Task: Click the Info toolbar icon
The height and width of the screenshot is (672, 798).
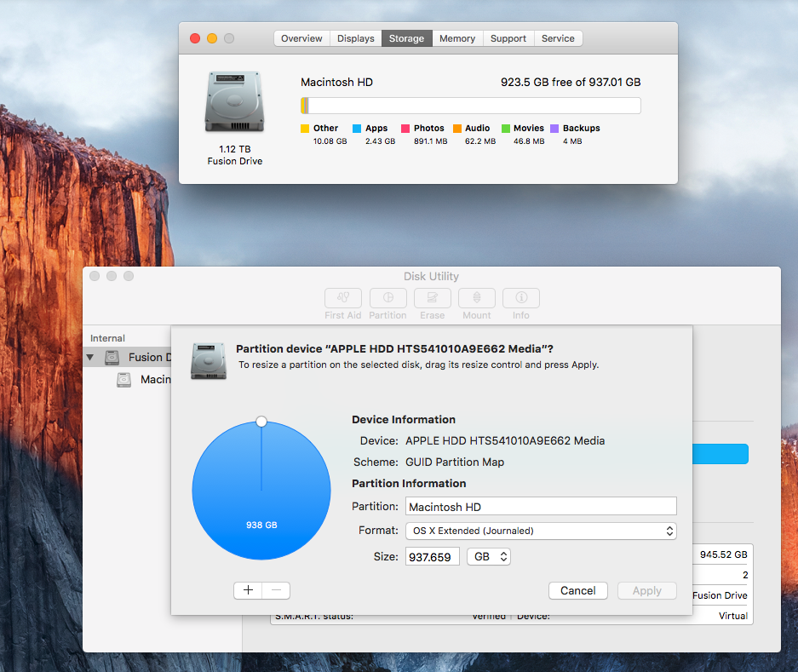Action: coord(521,298)
